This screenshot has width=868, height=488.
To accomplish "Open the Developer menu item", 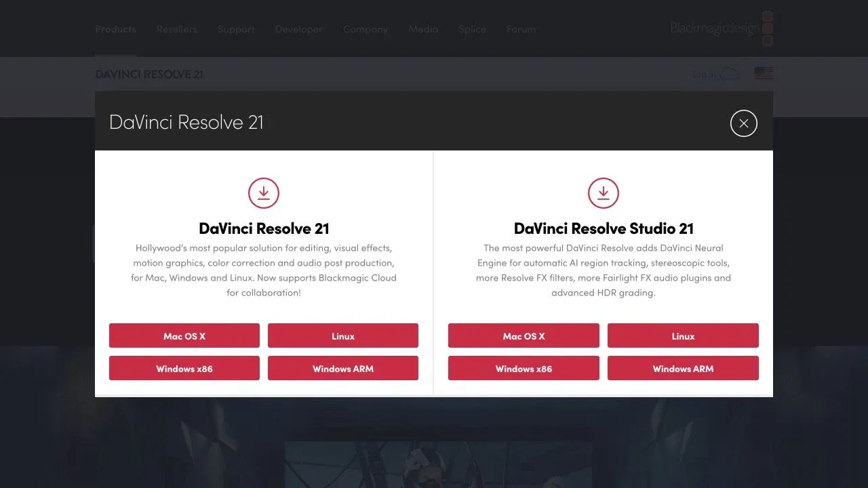I will tap(299, 29).
